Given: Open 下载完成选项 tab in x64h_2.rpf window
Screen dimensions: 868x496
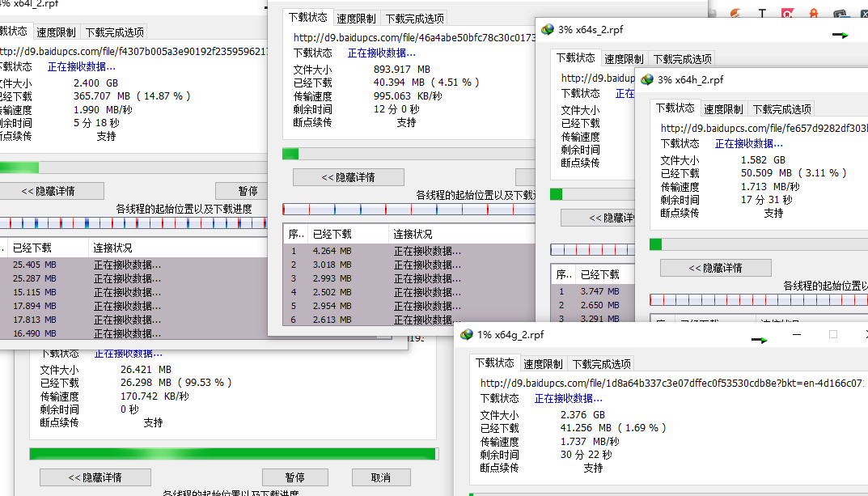Looking at the screenshot, I should tap(782, 109).
